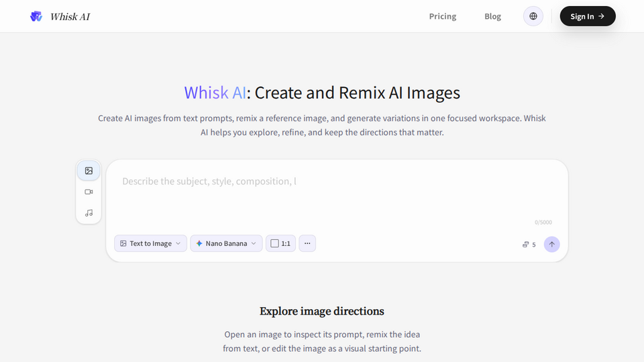Viewport: 644px width, 362px height.
Task: Select the image generation mode icon
Action: [89, 171]
